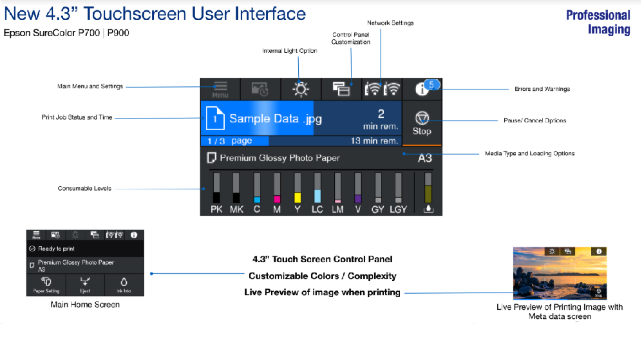Open Menu icon on the Main Home Screen
Viewport: 644px width, 344px height.
click(36, 235)
